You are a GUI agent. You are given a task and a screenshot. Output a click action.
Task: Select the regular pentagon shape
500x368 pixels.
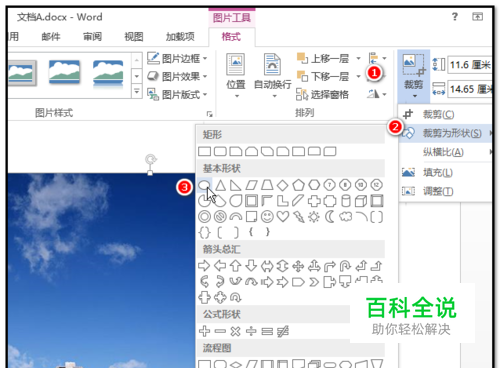[x=298, y=185]
